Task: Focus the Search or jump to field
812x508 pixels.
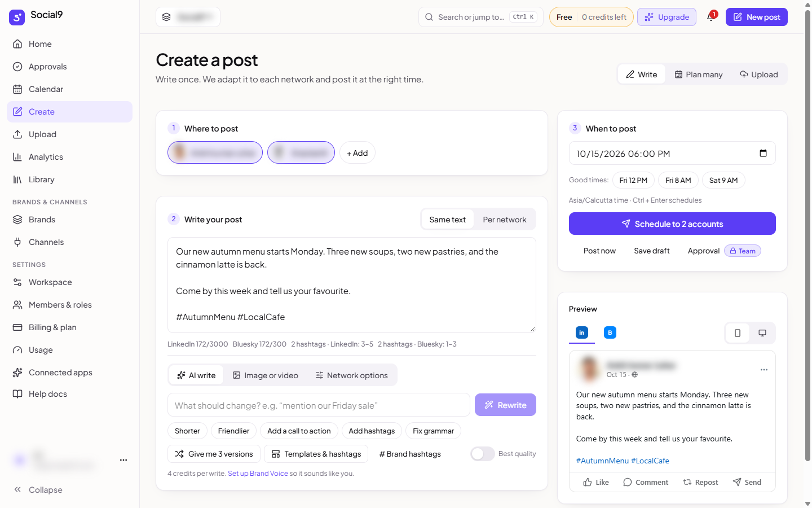Action: click(481, 17)
